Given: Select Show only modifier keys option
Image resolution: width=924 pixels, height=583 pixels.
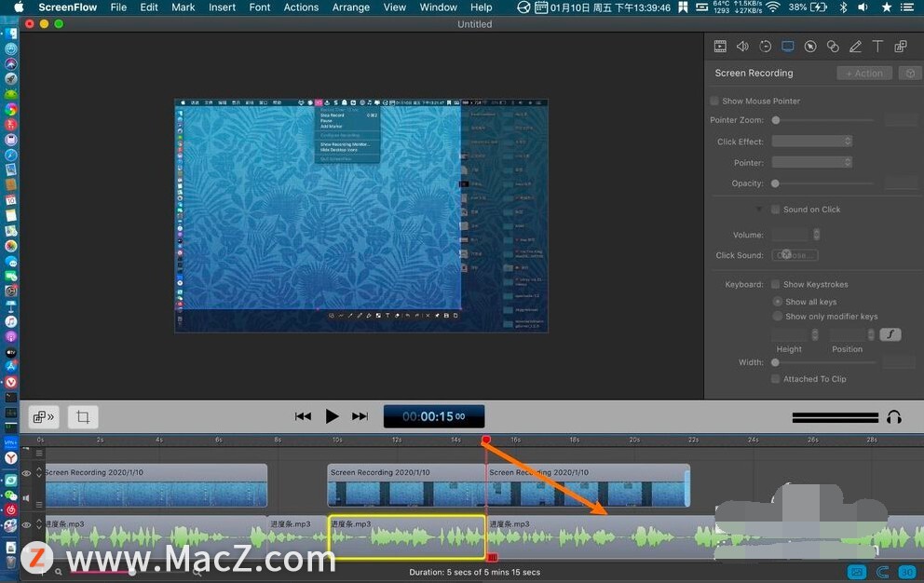Looking at the screenshot, I should [777, 316].
